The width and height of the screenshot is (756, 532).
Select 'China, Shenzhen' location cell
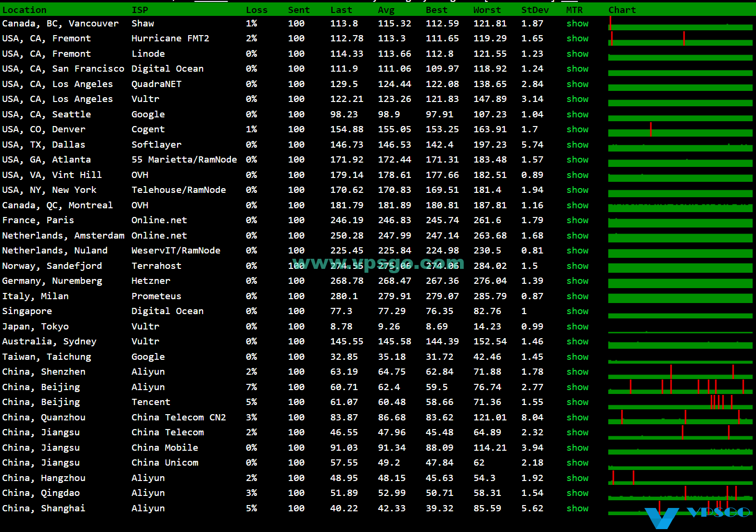44,372
